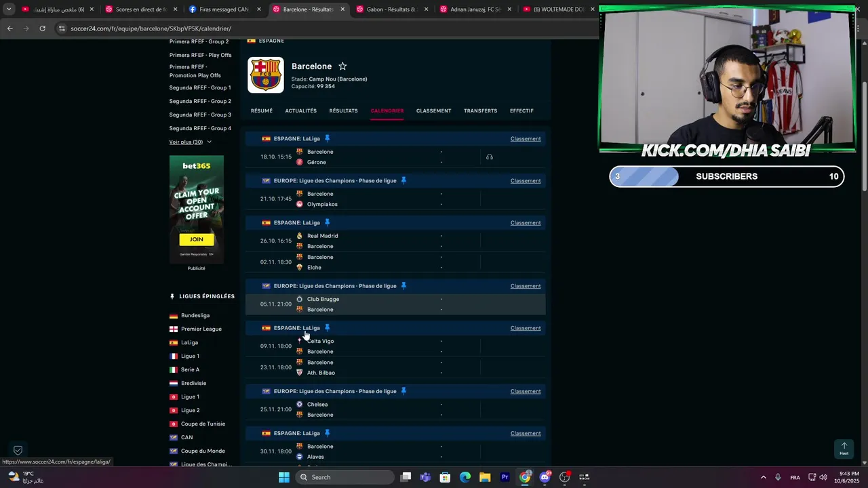Image resolution: width=868 pixels, height=488 pixels.
Task: Open File Explorer from the taskbar
Action: [x=485, y=477]
